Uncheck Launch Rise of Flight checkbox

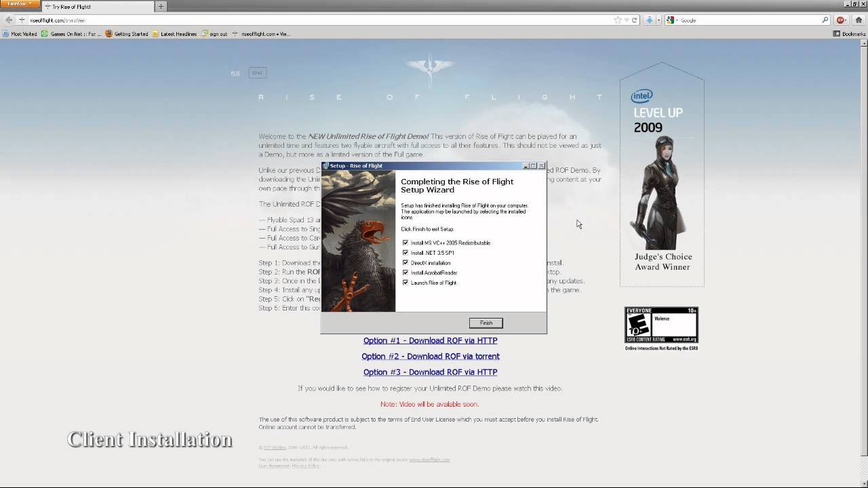[406, 283]
